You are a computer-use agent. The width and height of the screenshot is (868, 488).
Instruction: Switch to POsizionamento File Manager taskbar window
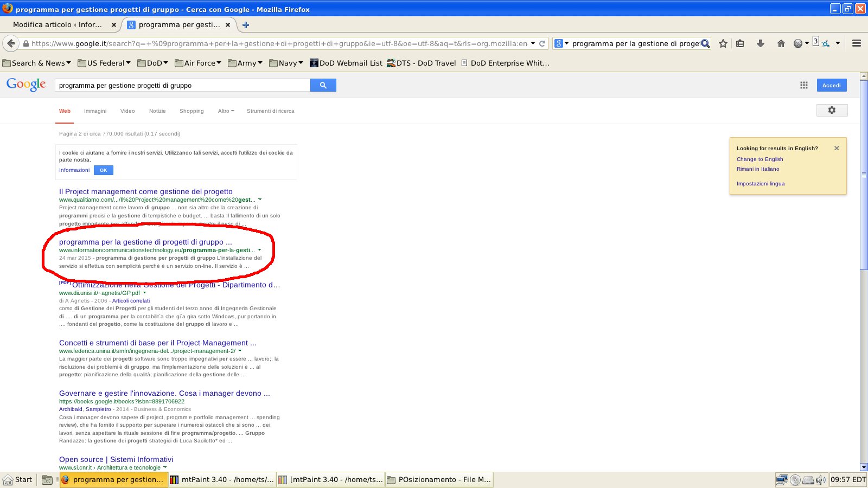click(438, 480)
